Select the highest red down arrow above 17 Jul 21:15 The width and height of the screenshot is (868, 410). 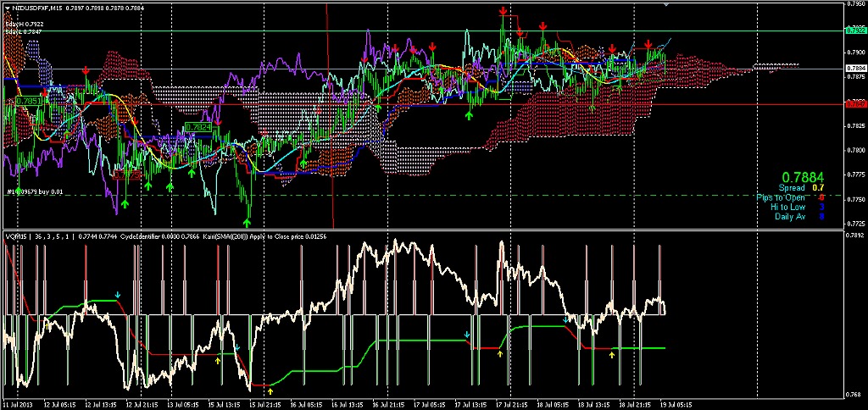503,10
